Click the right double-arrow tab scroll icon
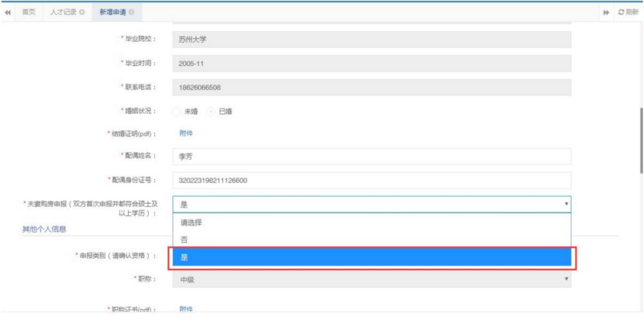This screenshot has width=644, height=327. coord(606,12)
